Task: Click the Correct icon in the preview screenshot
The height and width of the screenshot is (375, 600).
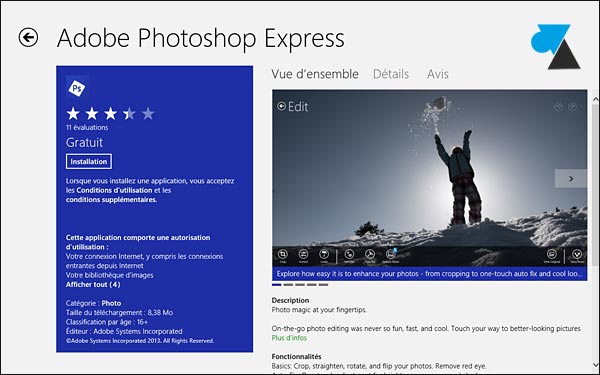Action: coord(303,254)
